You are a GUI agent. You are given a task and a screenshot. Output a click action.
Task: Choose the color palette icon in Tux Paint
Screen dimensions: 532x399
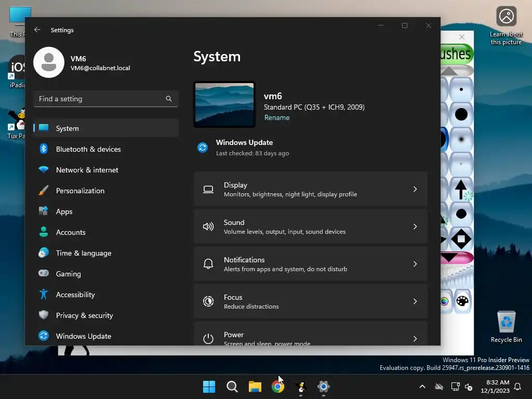coord(462,301)
